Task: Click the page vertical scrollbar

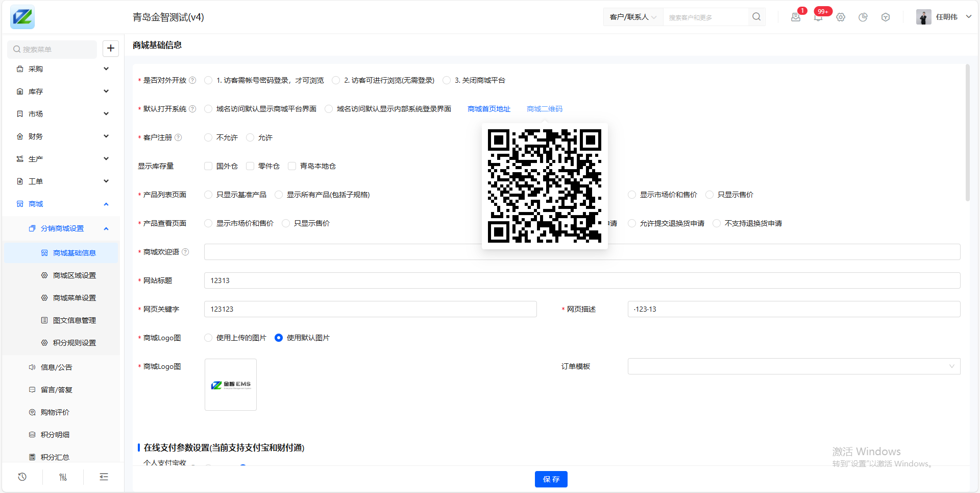Action: click(967, 133)
